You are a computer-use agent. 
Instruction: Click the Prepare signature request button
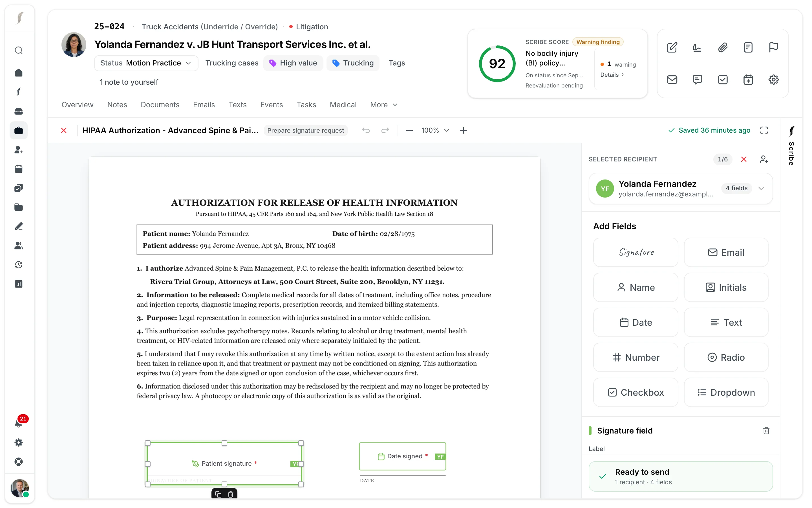pos(305,130)
